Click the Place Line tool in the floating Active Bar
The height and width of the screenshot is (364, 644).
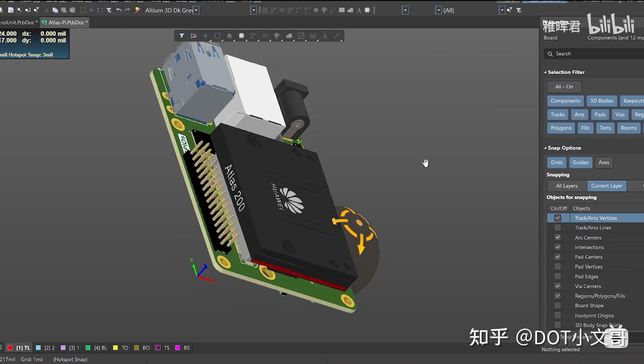pyautogui.click(x=337, y=36)
